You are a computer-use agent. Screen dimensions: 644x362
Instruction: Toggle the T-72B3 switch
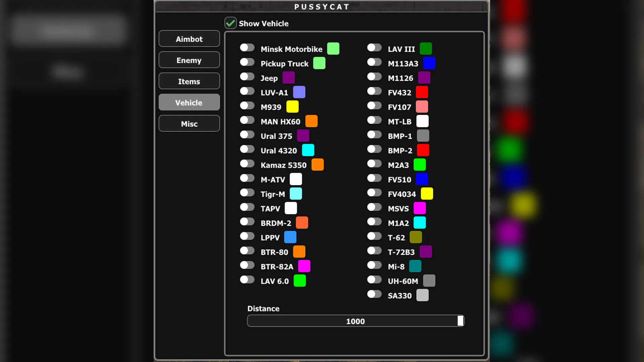374,251
